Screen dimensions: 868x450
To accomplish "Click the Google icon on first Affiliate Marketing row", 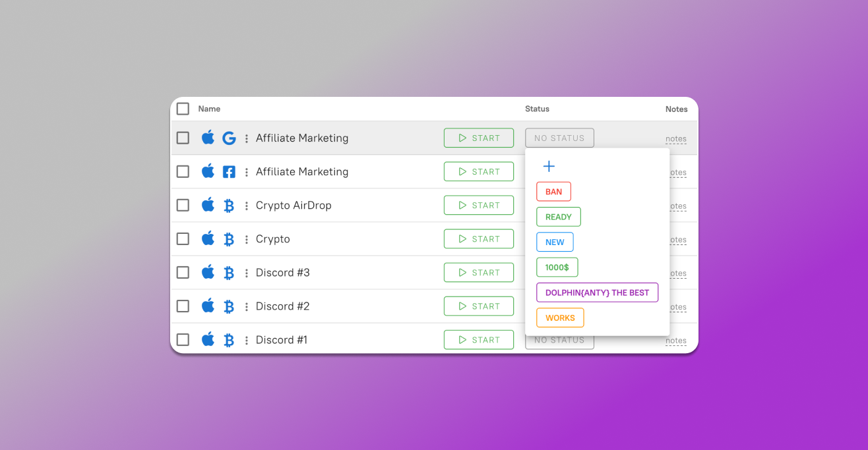I will 229,138.
